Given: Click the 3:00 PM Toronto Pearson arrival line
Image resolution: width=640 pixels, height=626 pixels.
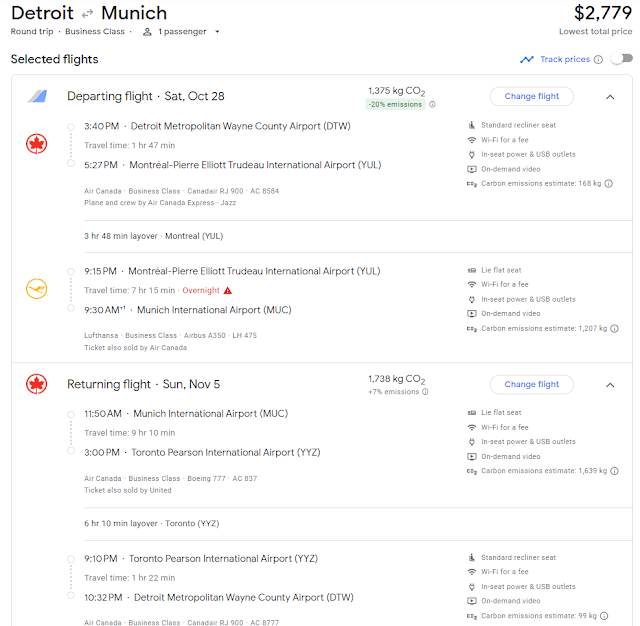Looking at the screenshot, I should [x=202, y=453].
